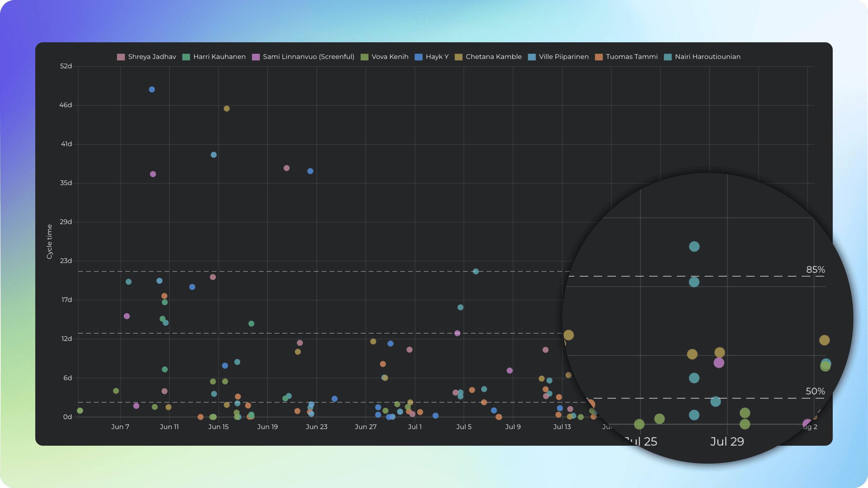868x488 pixels.
Task: Click highest teal point in magnified circle
Action: tap(694, 246)
